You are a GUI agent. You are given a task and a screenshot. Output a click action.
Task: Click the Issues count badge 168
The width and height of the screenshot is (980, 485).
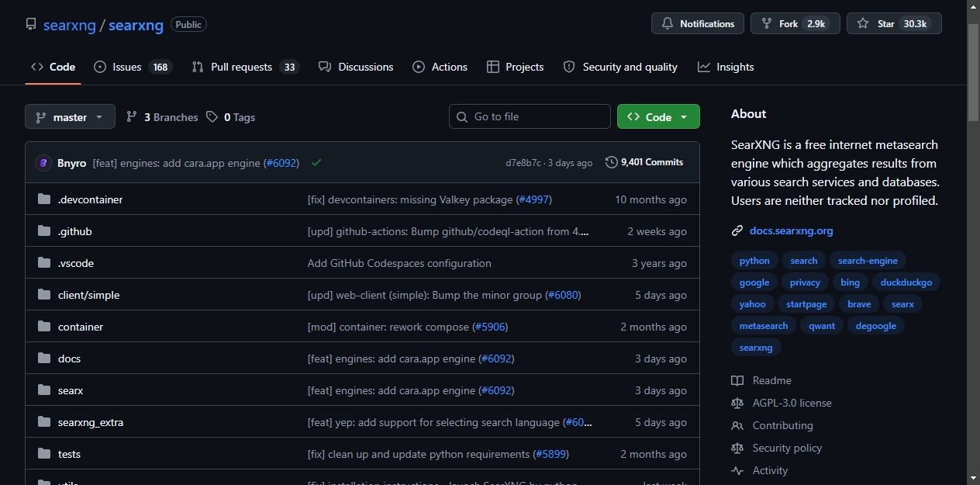[160, 67]
